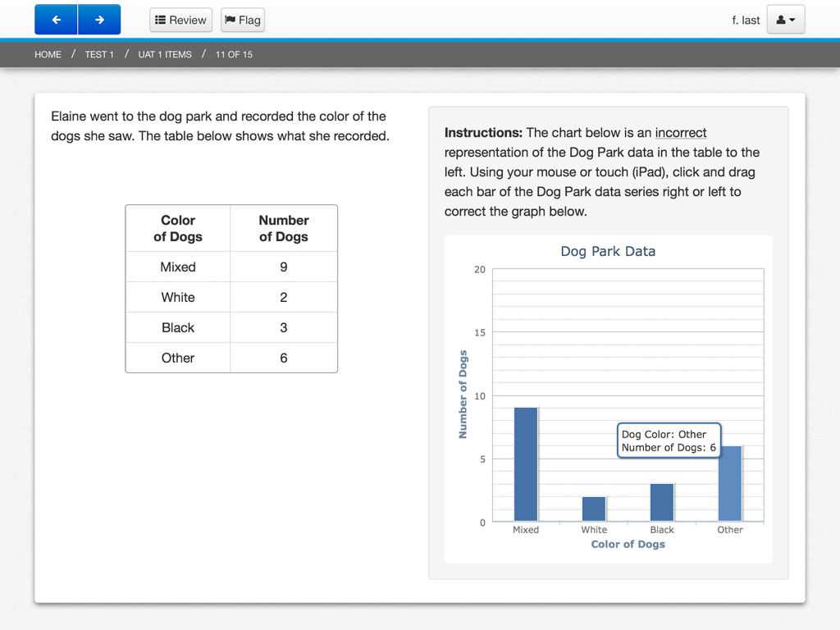This screenshot has height=630, width=840.
Task: Click the Dog Park Data chart title
Action: [608, 251]
